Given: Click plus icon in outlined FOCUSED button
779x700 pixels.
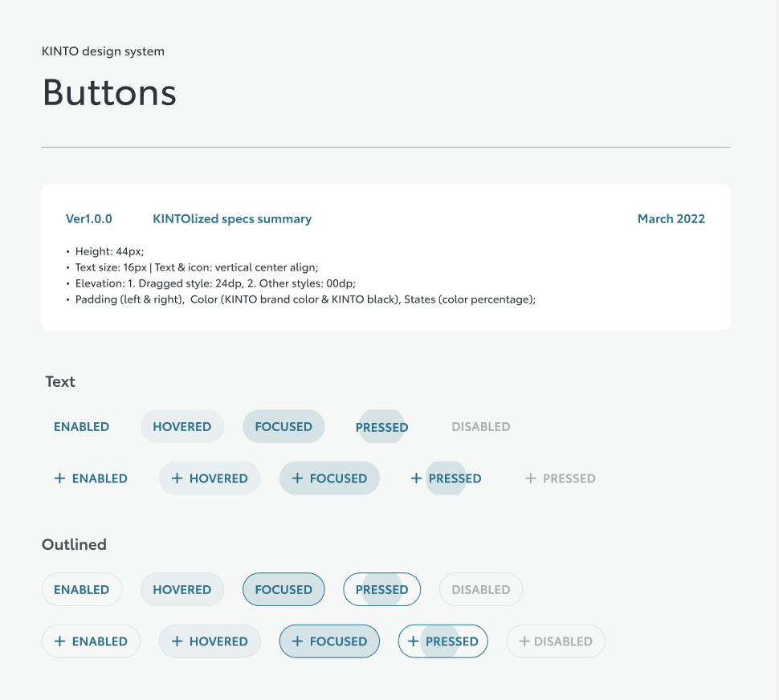Looking at the screenshot, I should coord(297,641).
